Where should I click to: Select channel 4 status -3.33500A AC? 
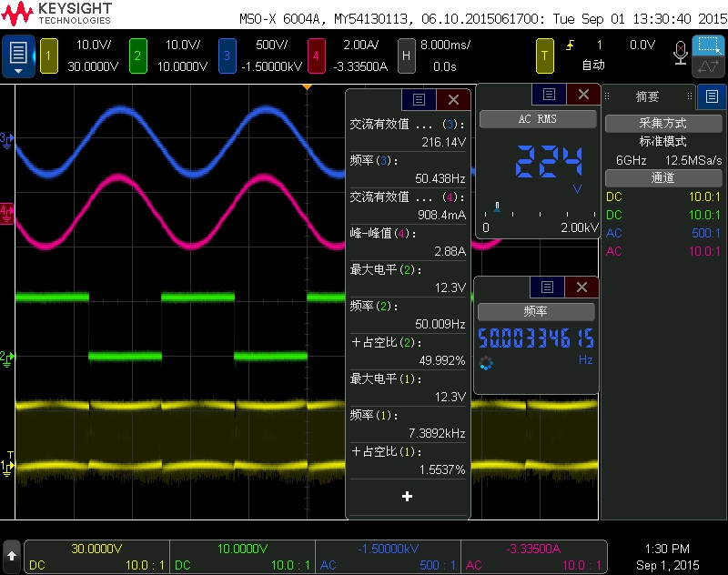point(533,557)
